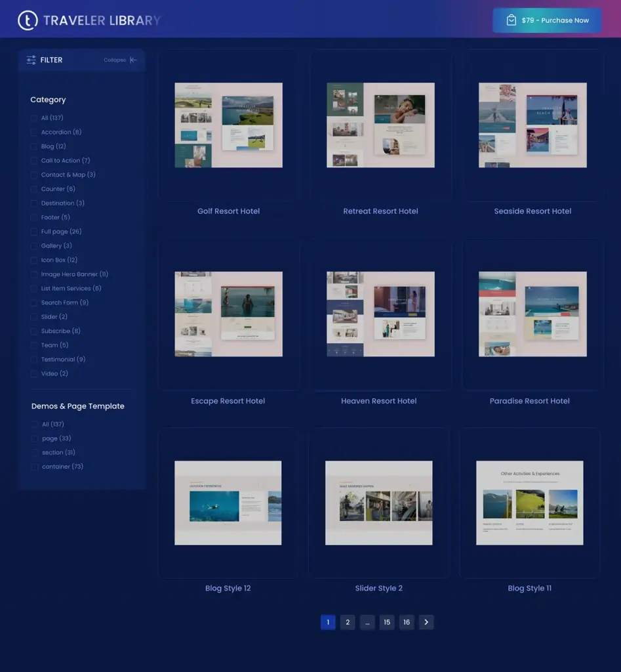This screenshot has height=672, width=621.
Task: Select the Slider (2) category checkbox
Action: (33, 316)
